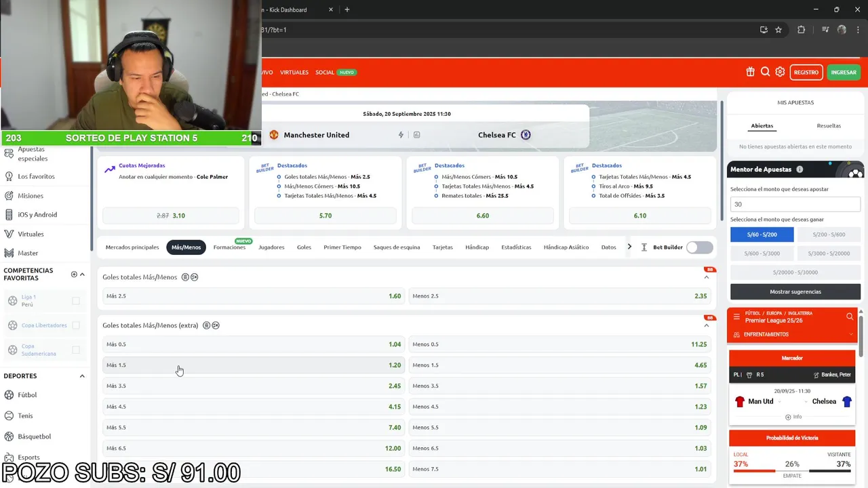Click the Probabilidad de Victoria progress bar

[792, 471]
